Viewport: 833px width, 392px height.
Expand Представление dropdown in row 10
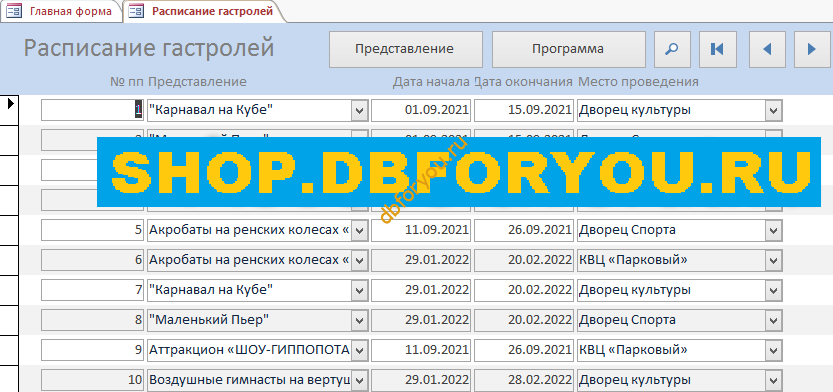click(360, 380)
